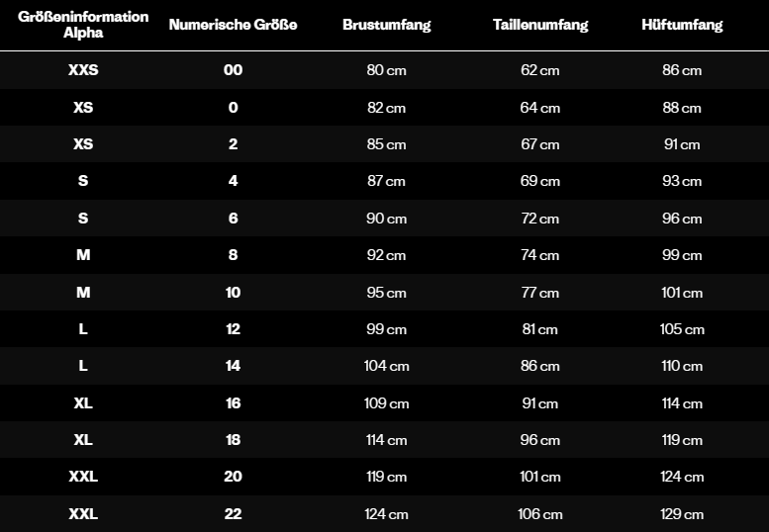Viewport: 769px width, 532px height.
Task: Click the 77 cm Taillenumfang value
Action: pos(539,293)
